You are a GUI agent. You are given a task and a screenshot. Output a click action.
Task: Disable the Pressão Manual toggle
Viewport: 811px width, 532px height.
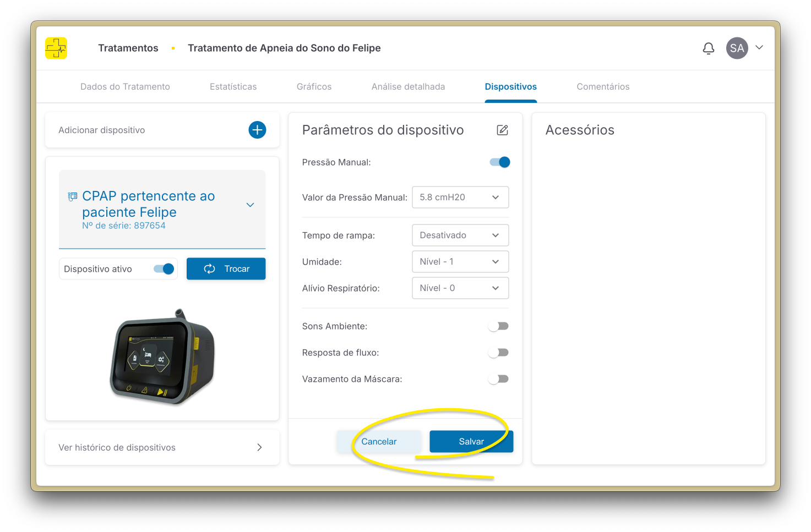(499, 162)
